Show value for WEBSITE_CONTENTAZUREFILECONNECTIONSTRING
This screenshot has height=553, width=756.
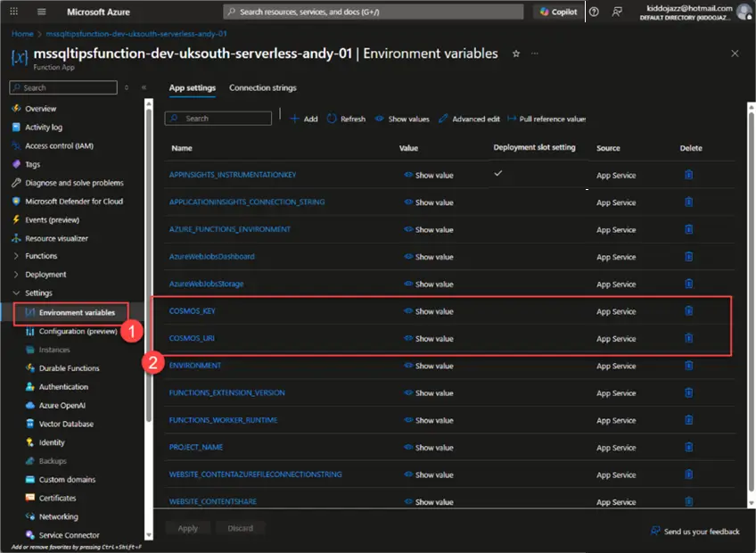[x=429, y=475]
